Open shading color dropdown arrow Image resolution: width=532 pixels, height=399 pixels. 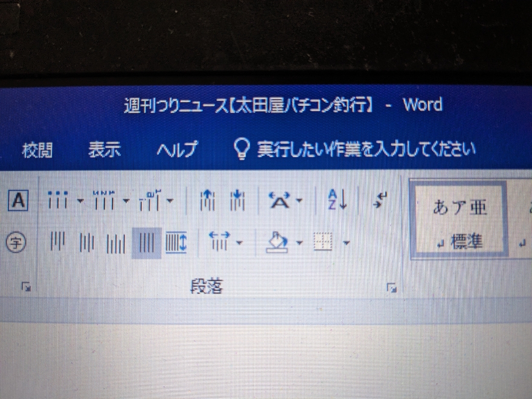300,243
